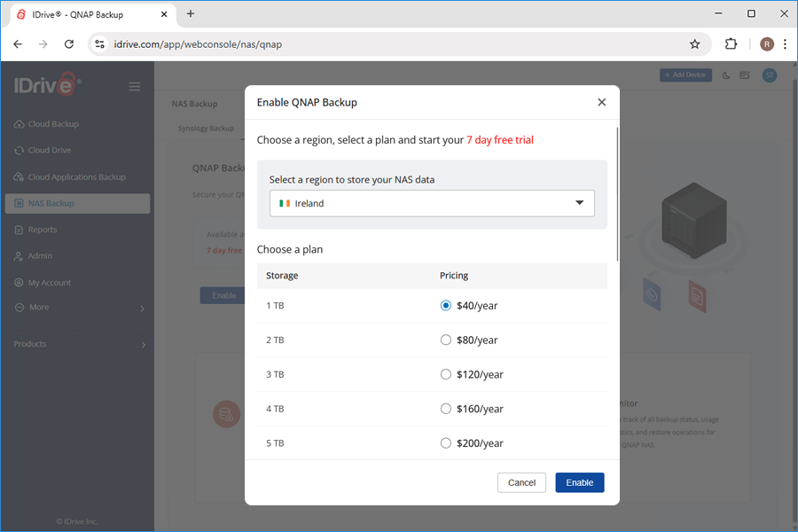Click the My Account sidebar icon
This screenshot has height=532, width=798.
coord(19,283)
